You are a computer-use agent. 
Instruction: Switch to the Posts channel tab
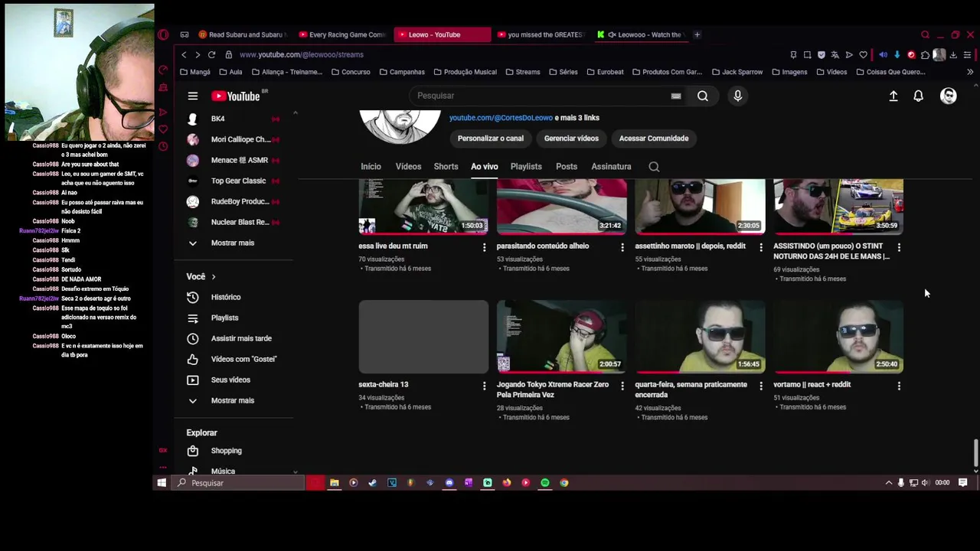point(567,166)
